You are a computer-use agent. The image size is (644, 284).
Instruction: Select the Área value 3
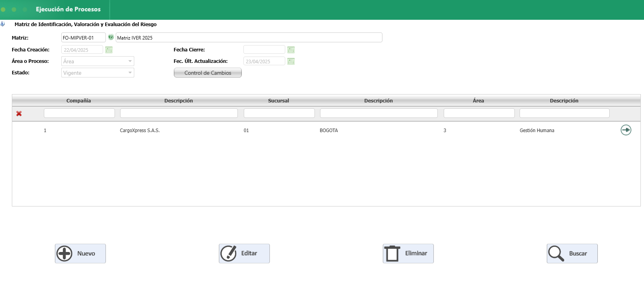(445, 131)
